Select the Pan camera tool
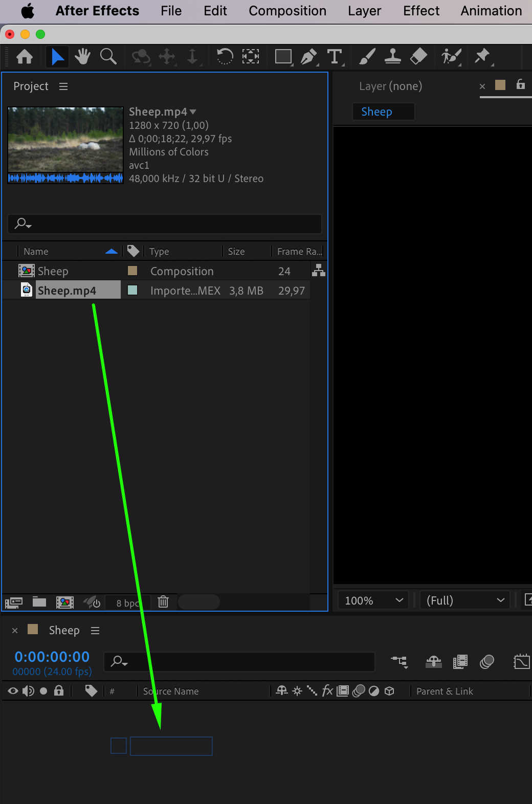The image size is (532, 804). pyautogui.click(x=167, y=56)
